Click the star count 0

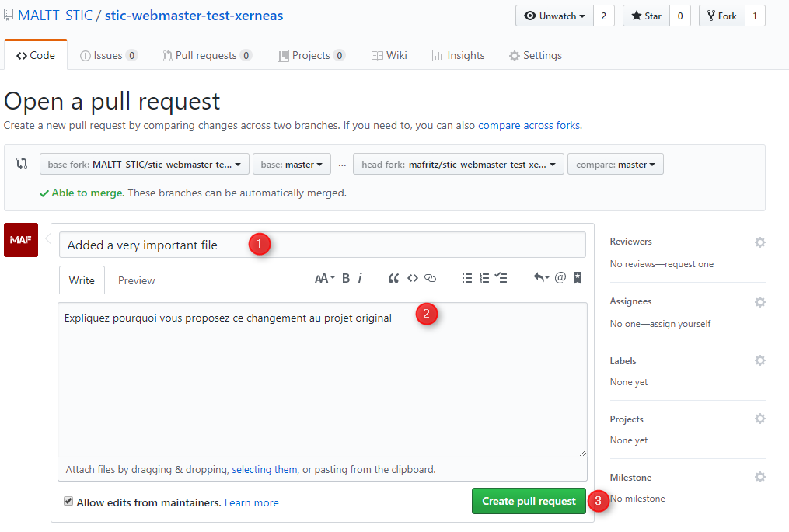click(x=680, y=16)
